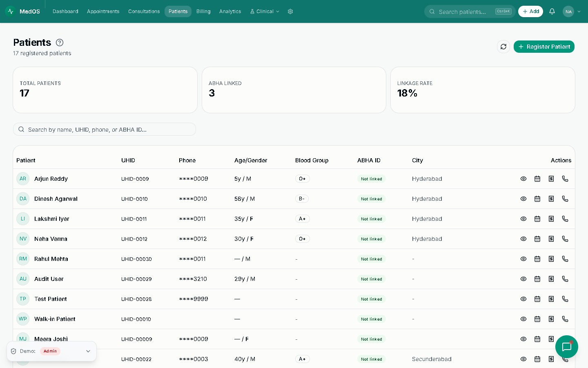Focus the global Search patients field
The width and height of the screenshot is (588, 368).
470,11
